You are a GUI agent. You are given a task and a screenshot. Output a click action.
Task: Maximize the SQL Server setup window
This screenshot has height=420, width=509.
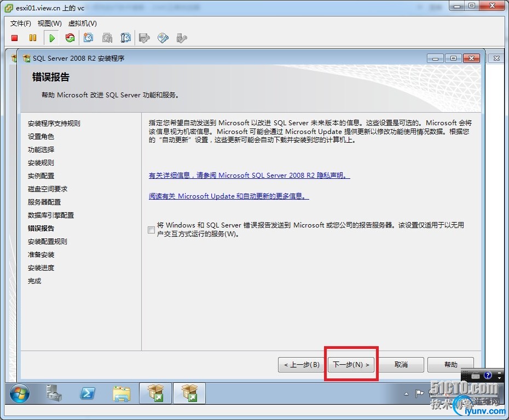[x=454, y=59]
